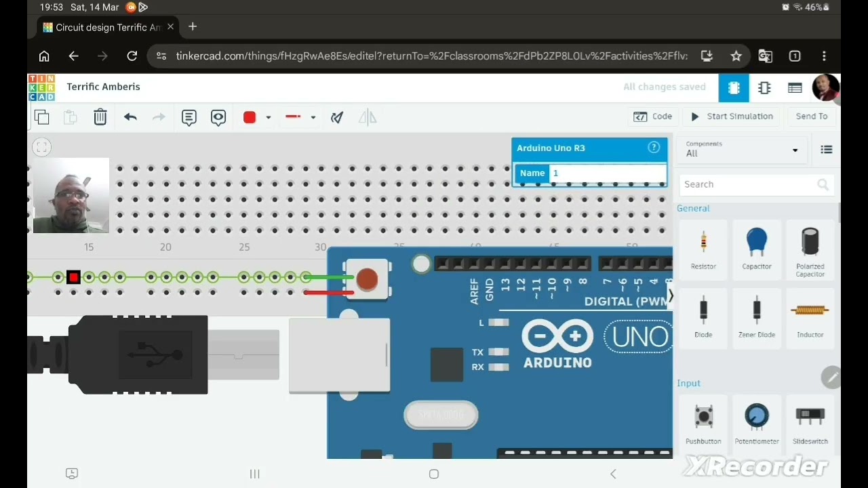Viewport: 868px width, 488px height.
Task: Click the red wire color swatch
Action: pos(250,117)
